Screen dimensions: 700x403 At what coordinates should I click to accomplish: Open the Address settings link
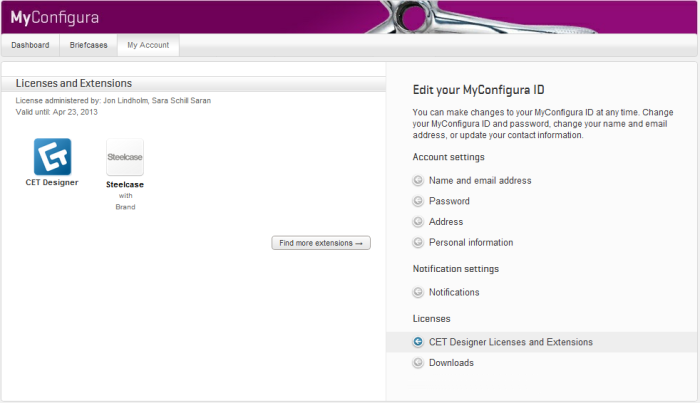[447, 222]
